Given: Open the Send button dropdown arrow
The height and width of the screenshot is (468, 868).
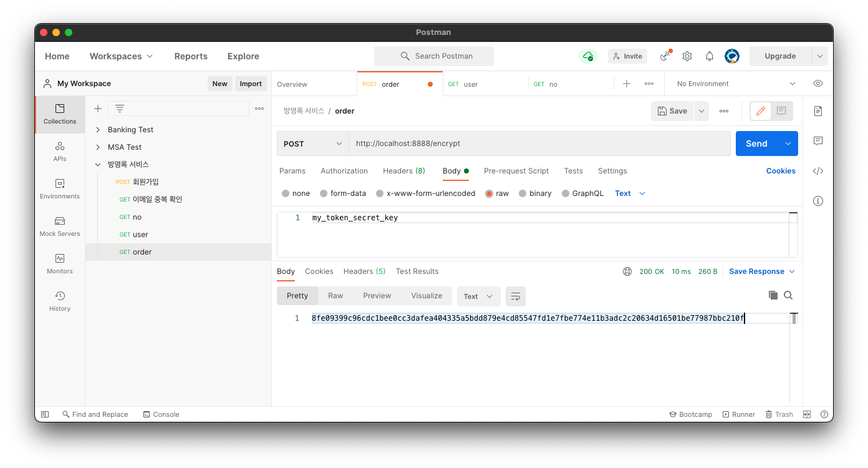Looking at the screenshot, I should click(788, 144).
